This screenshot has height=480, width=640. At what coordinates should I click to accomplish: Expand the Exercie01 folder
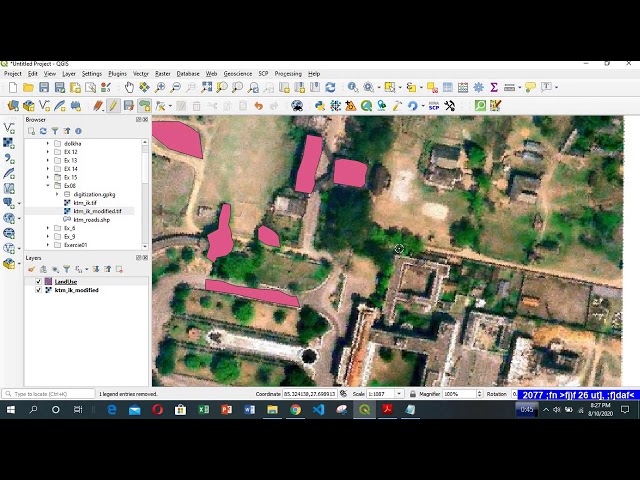48,245
